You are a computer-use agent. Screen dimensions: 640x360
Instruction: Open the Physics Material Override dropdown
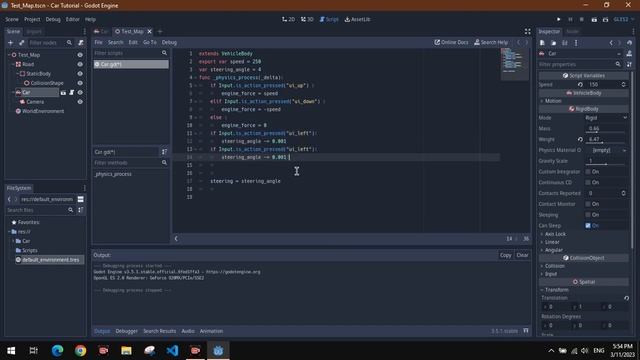point(609,150)
